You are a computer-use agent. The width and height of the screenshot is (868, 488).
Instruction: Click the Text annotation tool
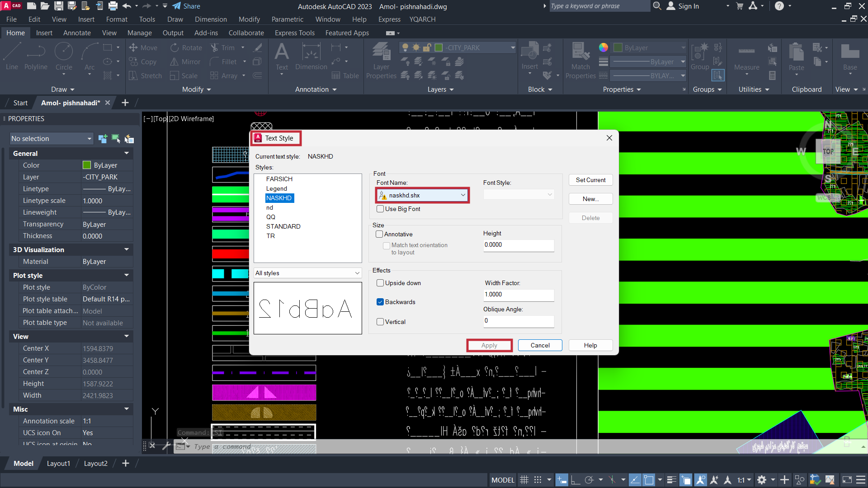[x=282, y=57]
